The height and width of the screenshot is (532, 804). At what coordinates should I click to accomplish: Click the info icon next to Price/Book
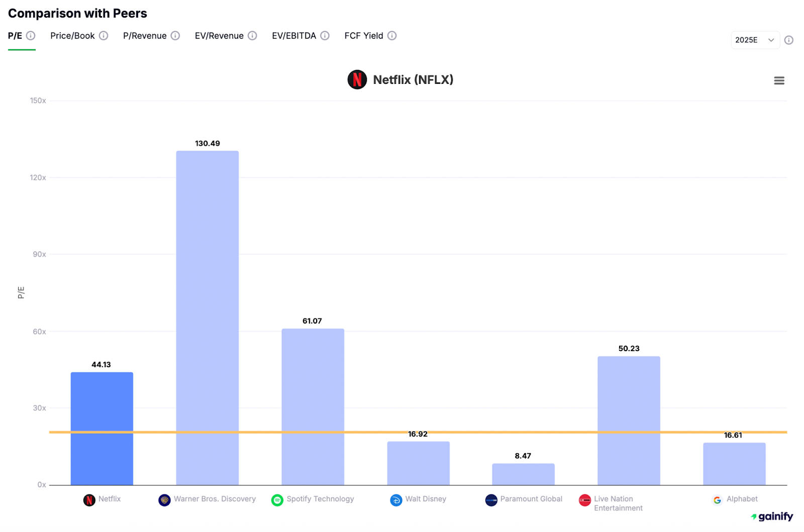point(104,36)
